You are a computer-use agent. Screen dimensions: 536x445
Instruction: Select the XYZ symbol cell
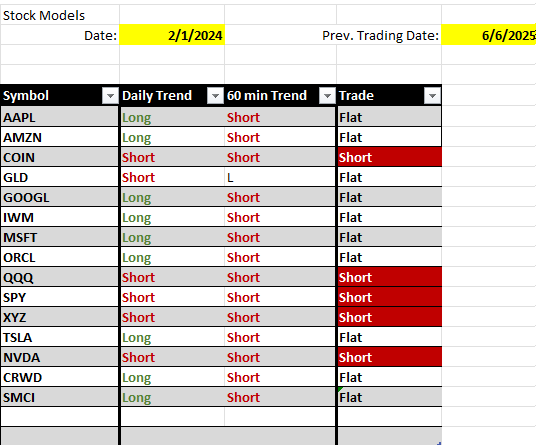click(x=59, y=317)
